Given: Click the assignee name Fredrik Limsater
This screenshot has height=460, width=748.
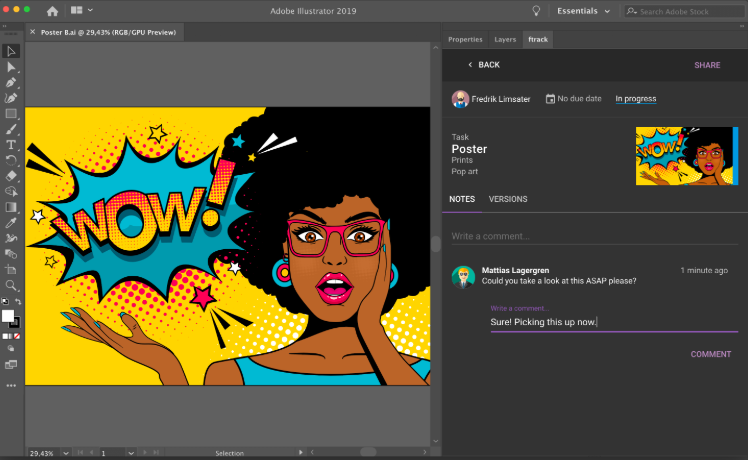Looking at the screenshot, I should pos(501,99).
